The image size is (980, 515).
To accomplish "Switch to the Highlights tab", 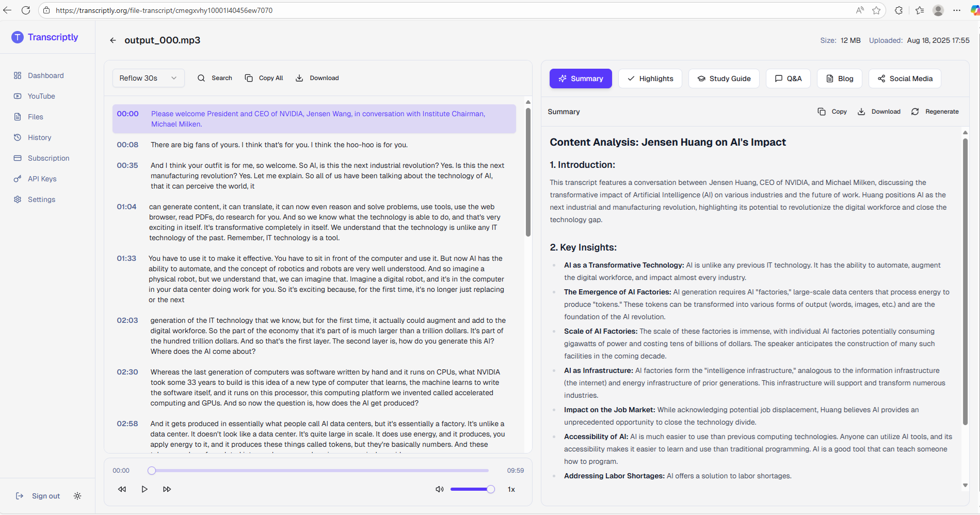I will click(x=650, y=79).
